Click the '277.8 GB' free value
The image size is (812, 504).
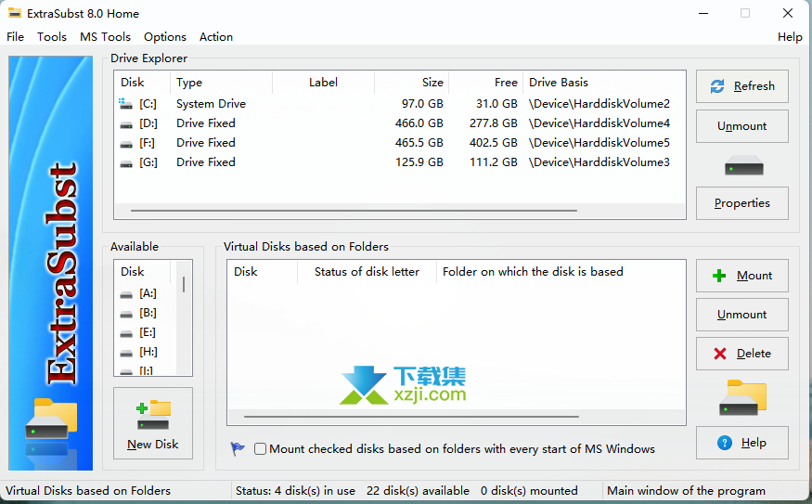point(494,123)
